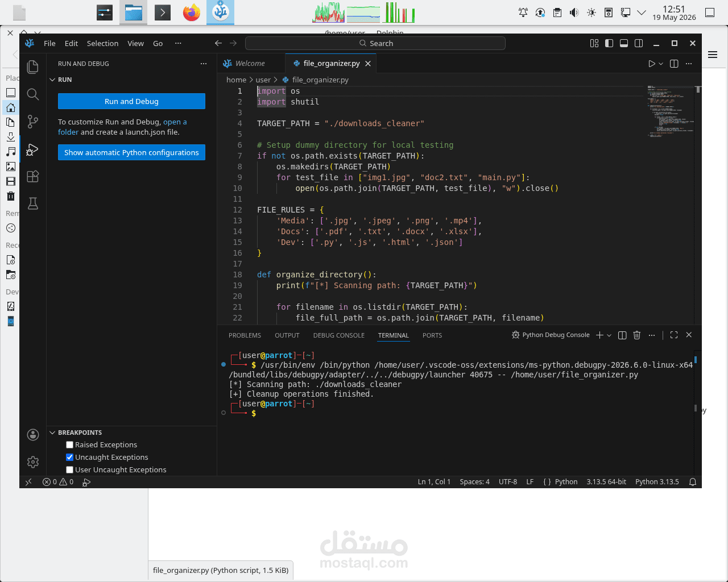Go forward with the right arrow

pyautogui.click(x=233, y=43)
